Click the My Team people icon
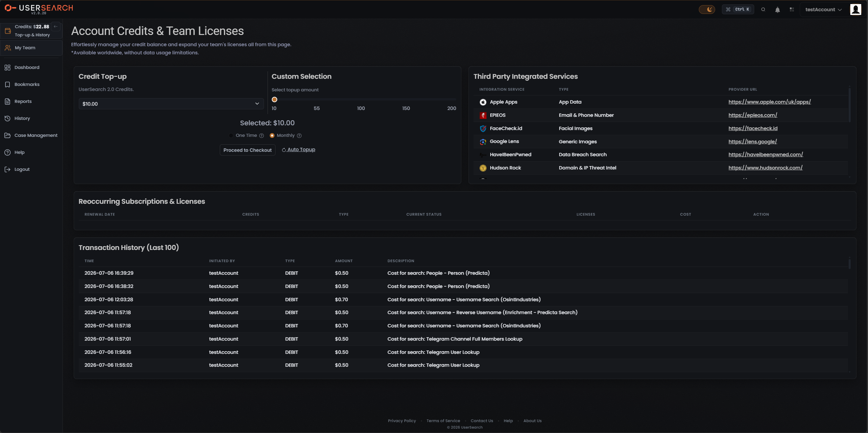 click(x=7, y=48)
